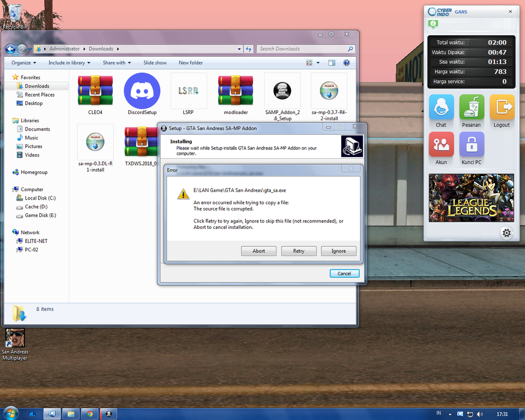Open San Andreas Multiplayer desktop shortcut
Image resolution: width=525 pixels, height=420 pixels.
click(15, 344)
